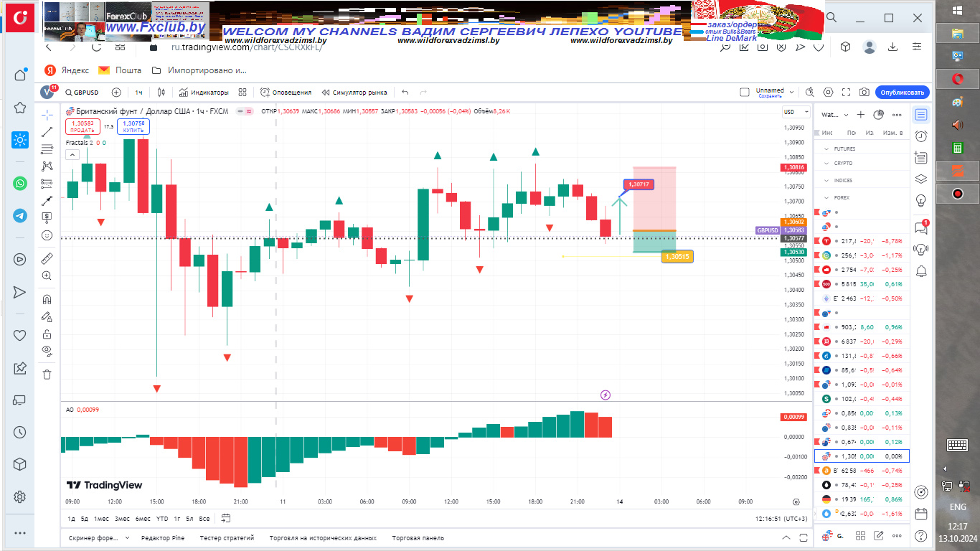Open the Оповещения alert dialog

tap(286, 93)
